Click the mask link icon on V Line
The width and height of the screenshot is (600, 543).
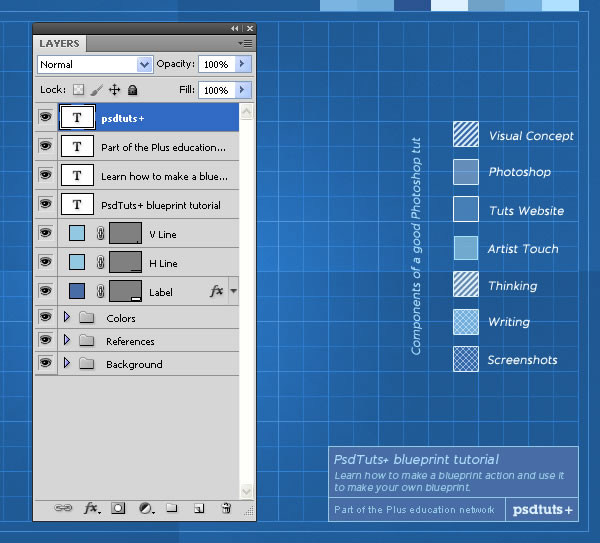[x=100, y=233]
